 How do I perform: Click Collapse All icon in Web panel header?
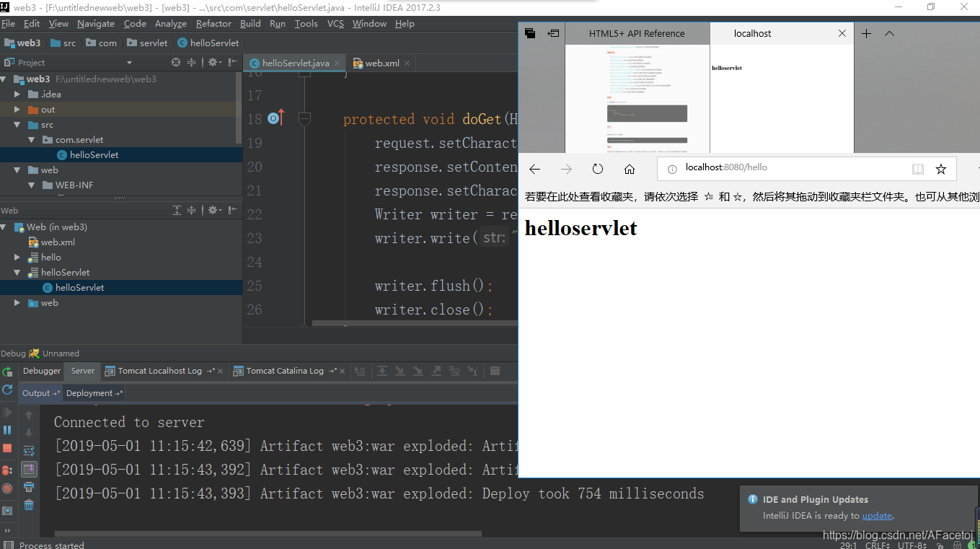coord(192,210)
